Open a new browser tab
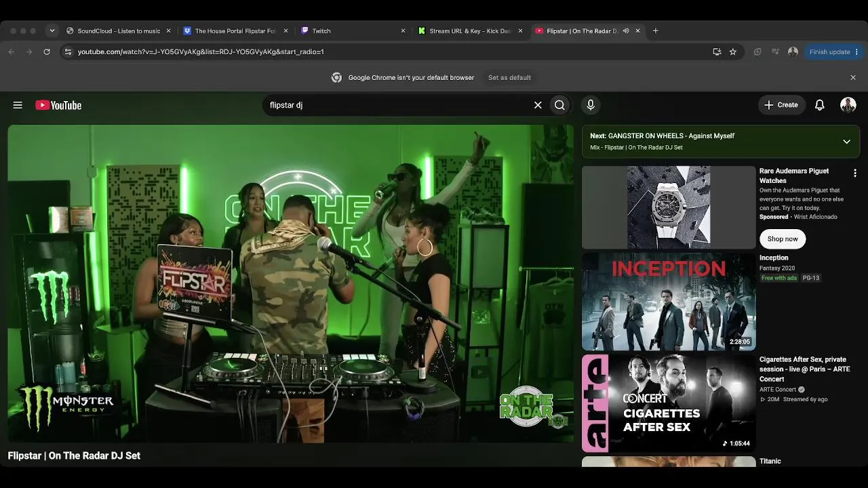 coord(655,30)
